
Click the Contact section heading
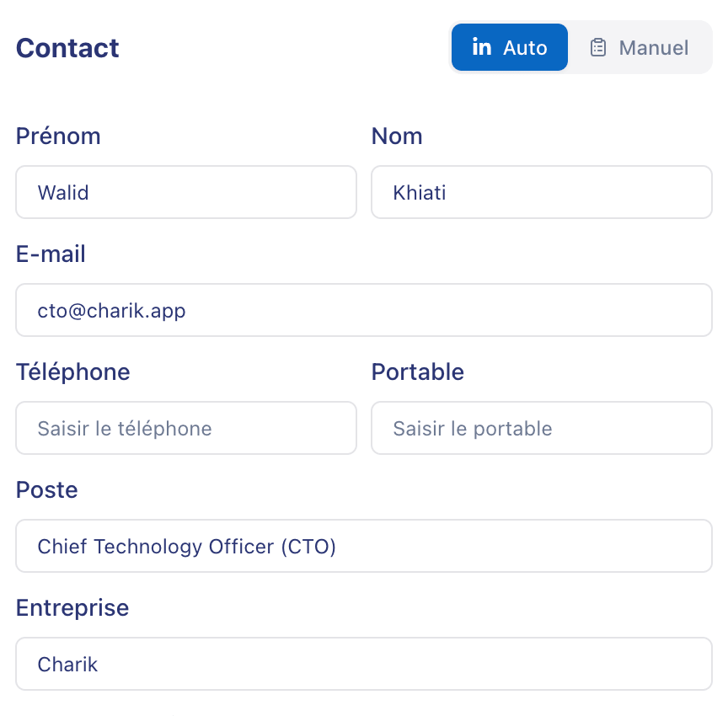tap(67, 48)
